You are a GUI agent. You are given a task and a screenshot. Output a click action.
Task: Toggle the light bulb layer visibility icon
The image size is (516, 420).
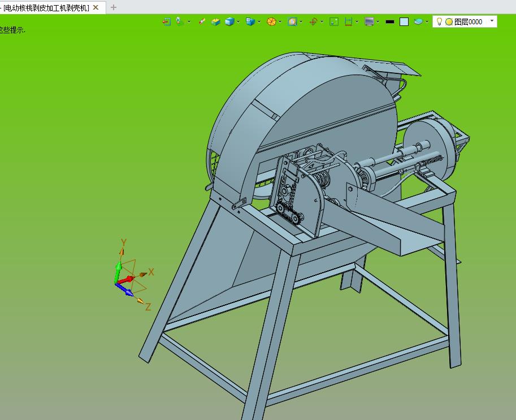pyautogui.click(x=439, y=21)
